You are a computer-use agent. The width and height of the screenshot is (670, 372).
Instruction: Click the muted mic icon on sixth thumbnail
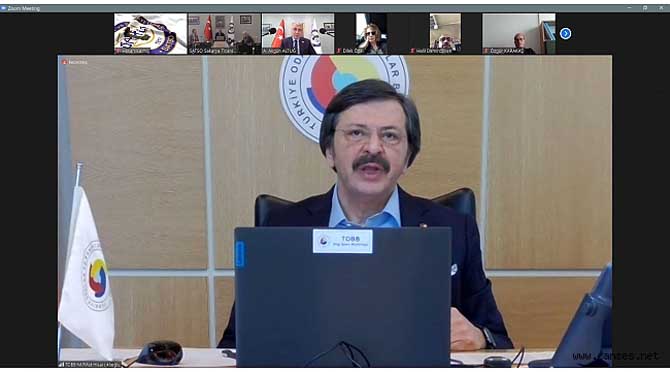pos(486,51)
